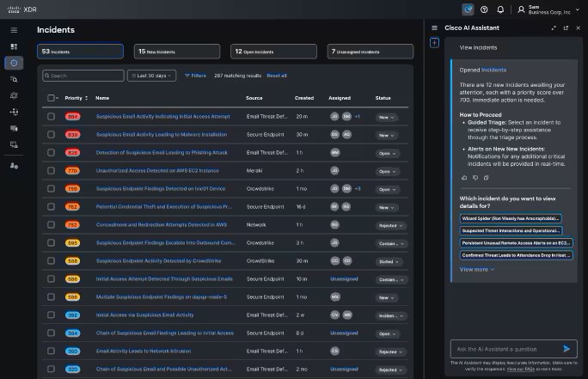Click the Filters funnel button
The height and width of the screenshot is (379, 588).
coord(195,76)
